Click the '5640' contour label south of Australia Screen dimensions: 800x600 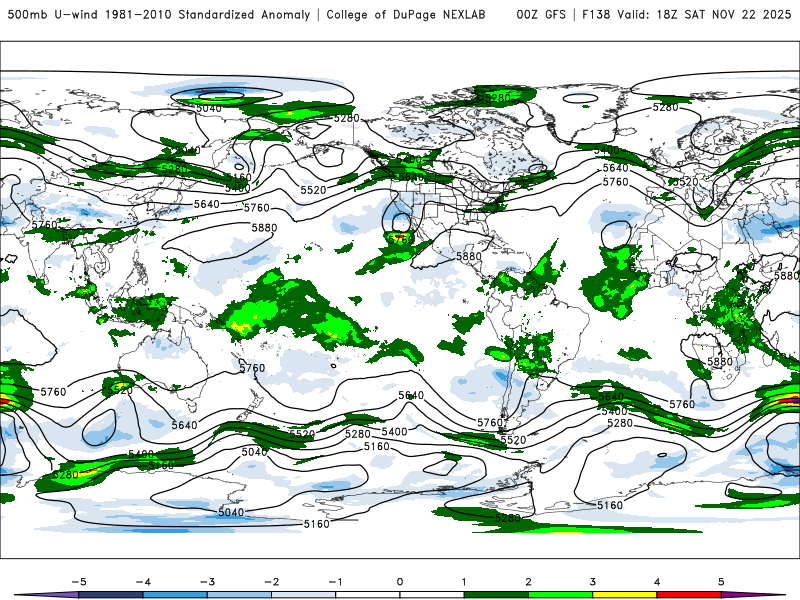click(x=185, y=425)
